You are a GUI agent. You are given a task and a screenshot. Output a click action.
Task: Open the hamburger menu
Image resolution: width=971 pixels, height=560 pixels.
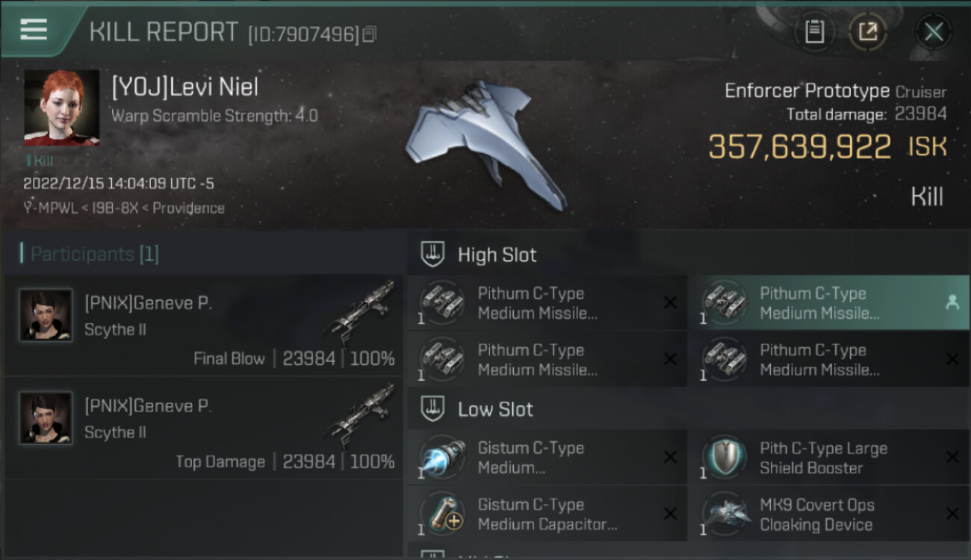point(34,30)
